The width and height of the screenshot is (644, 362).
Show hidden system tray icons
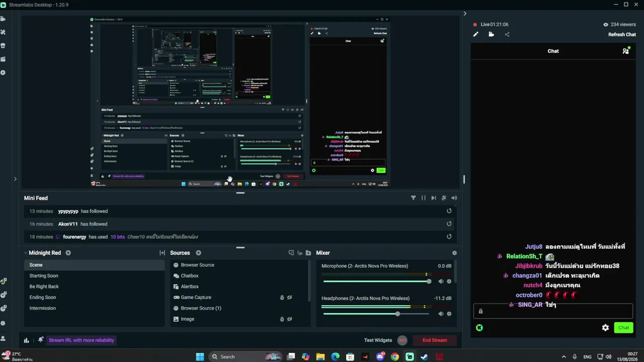tap(563, 357)
